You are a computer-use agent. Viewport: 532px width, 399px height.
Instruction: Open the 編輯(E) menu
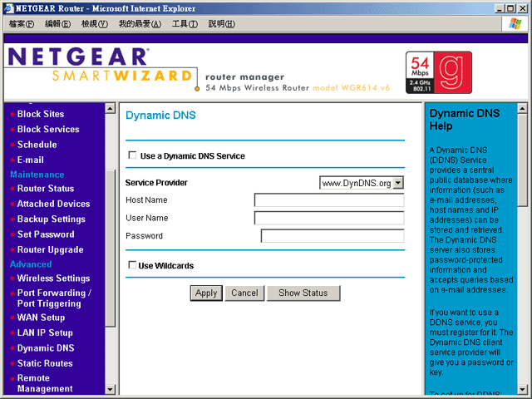pos(57,24)
